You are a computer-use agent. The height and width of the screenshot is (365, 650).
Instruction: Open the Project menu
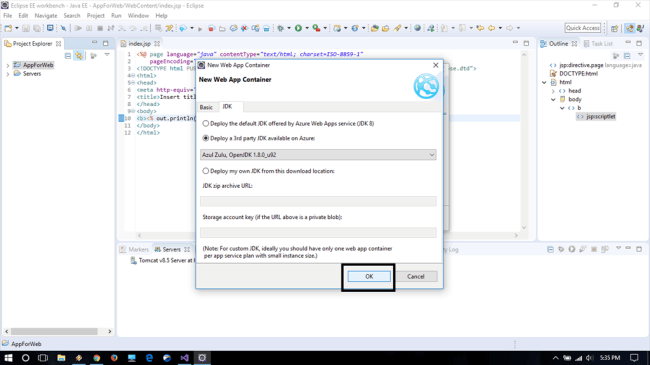tap(95, 15)
